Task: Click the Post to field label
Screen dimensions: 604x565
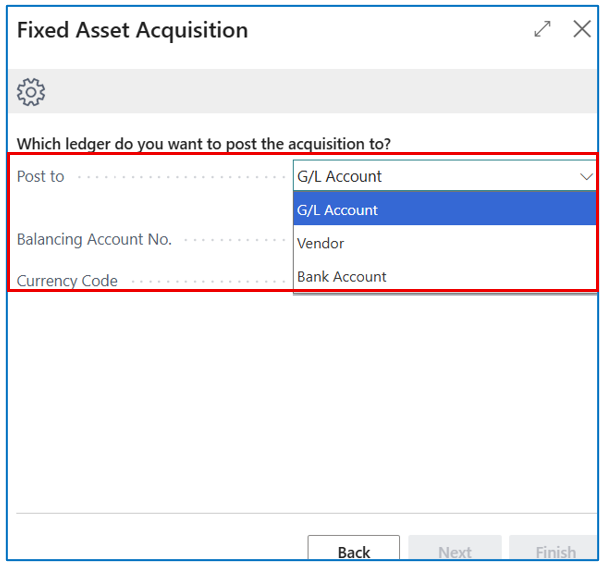Action: coord(41,177)
